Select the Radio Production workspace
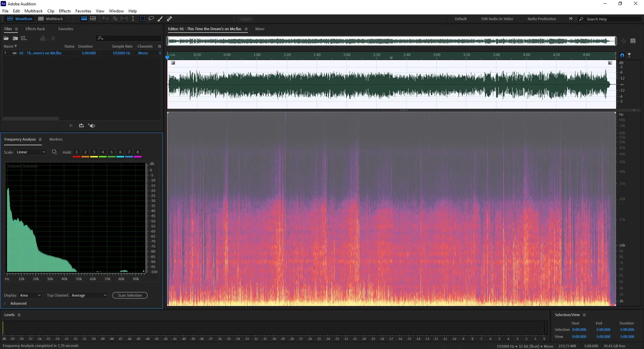 (541, 19)
